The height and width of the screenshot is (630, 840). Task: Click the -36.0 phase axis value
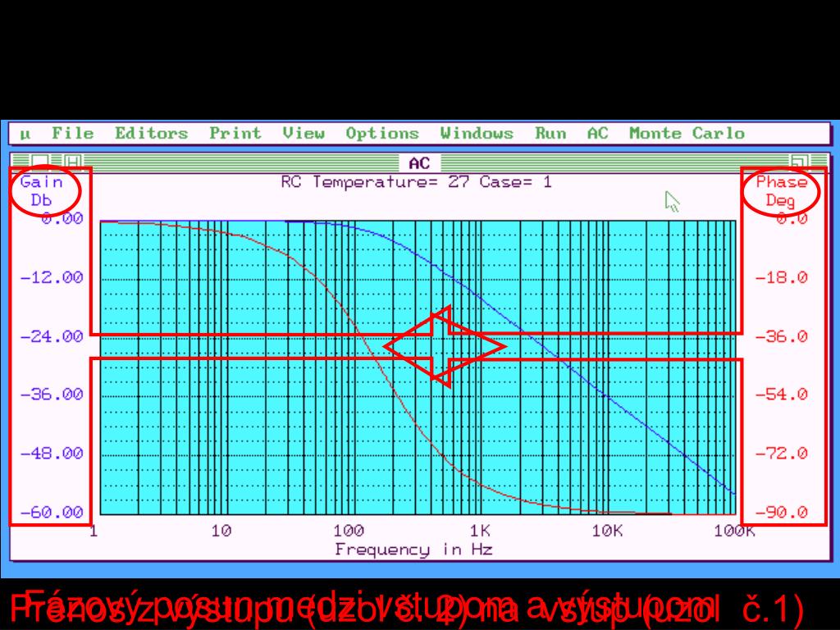(781, 336)
